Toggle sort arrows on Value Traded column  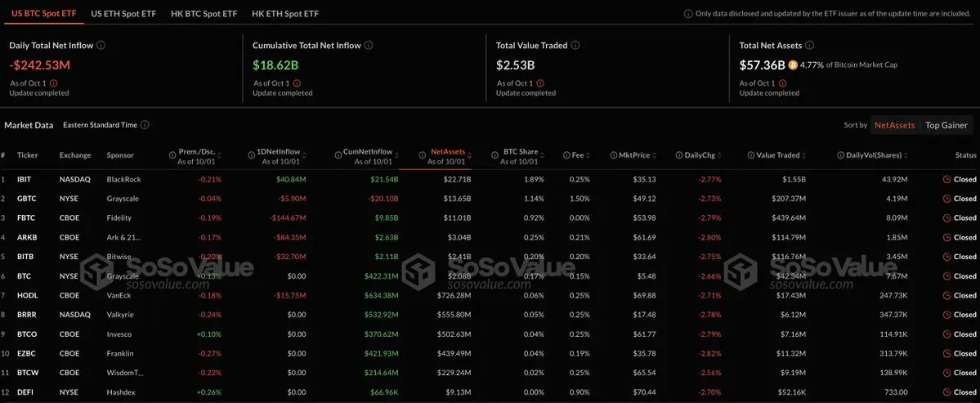[x=804, y=155]
